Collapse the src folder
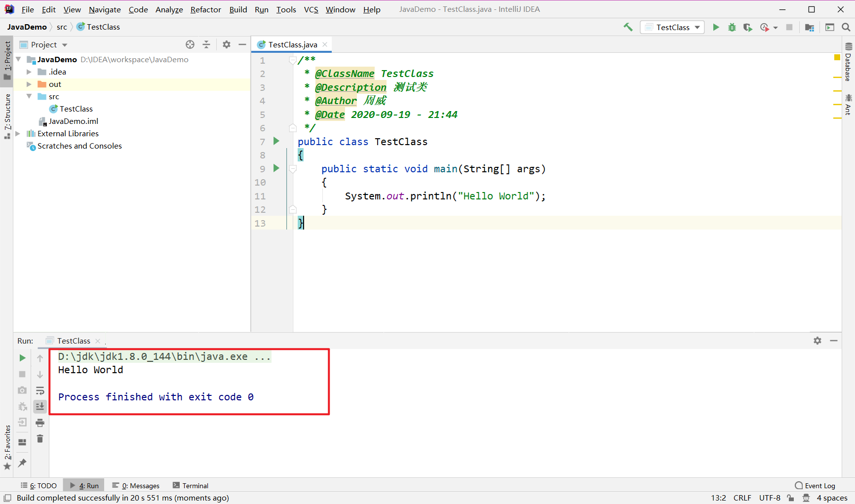Image resolution: width=855 pixels, height=504 pixels. [29, 96]
